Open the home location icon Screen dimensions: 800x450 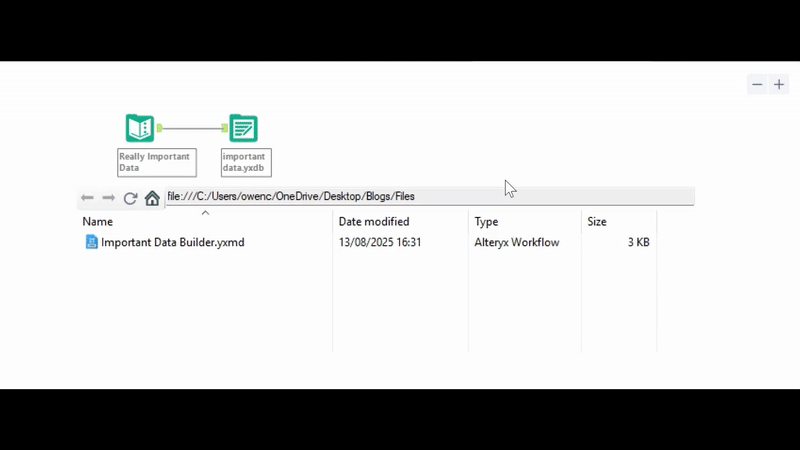[152, 197]
